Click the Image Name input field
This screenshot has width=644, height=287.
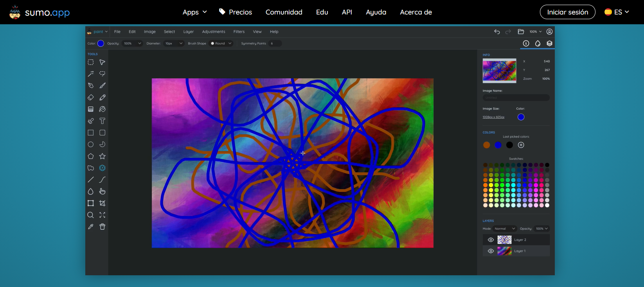point(516,97)
